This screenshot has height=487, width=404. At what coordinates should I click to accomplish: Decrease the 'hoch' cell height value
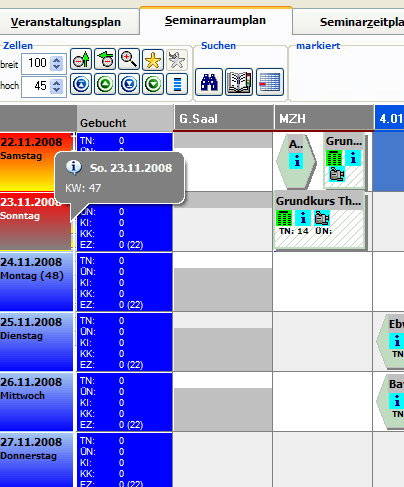(x=57, y=90)
